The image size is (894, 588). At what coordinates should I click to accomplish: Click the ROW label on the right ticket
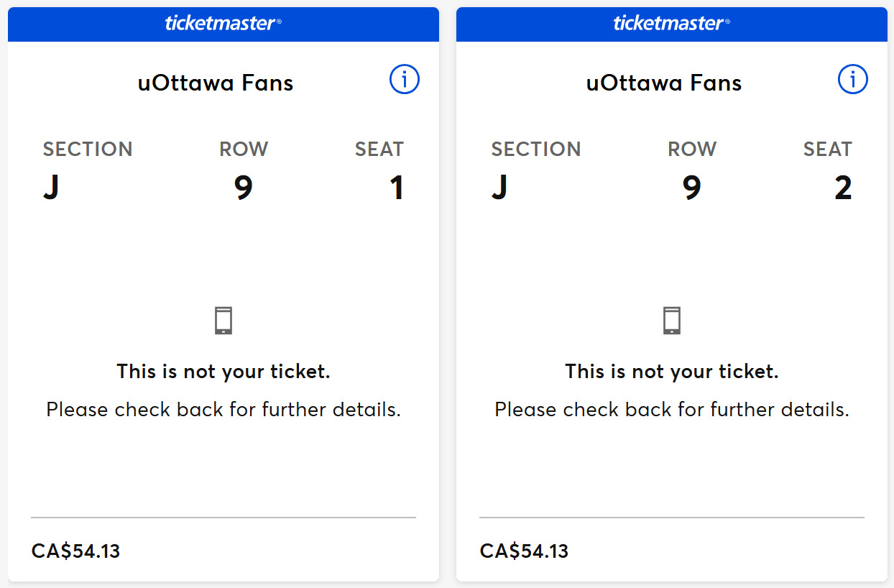point(691,149)
